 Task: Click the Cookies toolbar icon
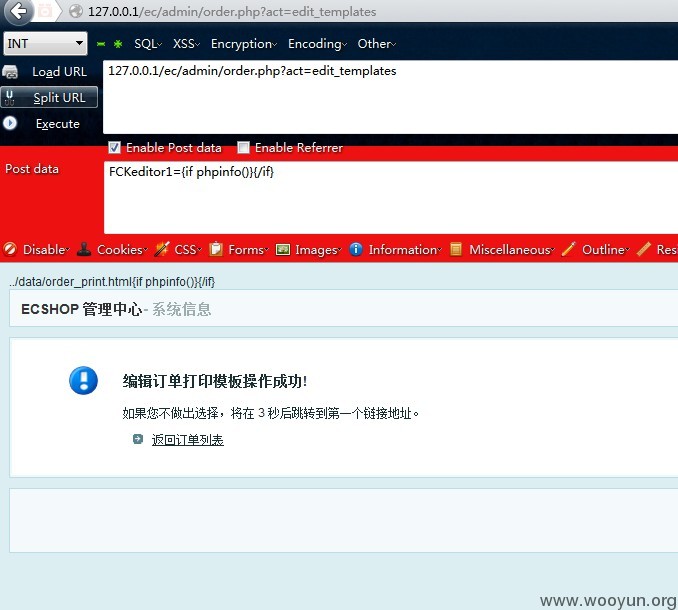click(84, 249)
